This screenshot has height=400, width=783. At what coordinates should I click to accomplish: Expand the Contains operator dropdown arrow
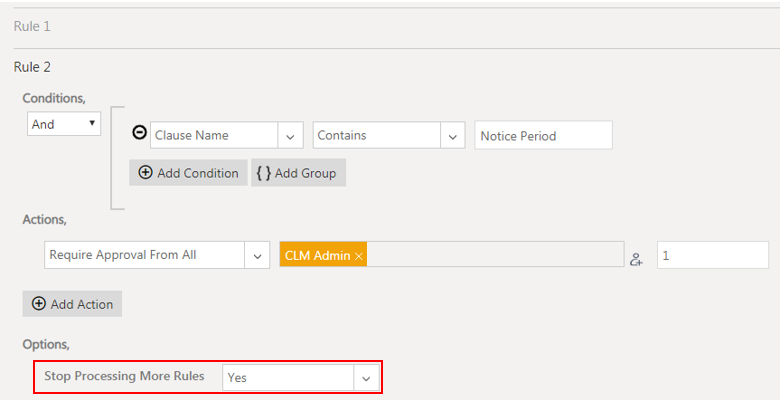click(453, 136)
